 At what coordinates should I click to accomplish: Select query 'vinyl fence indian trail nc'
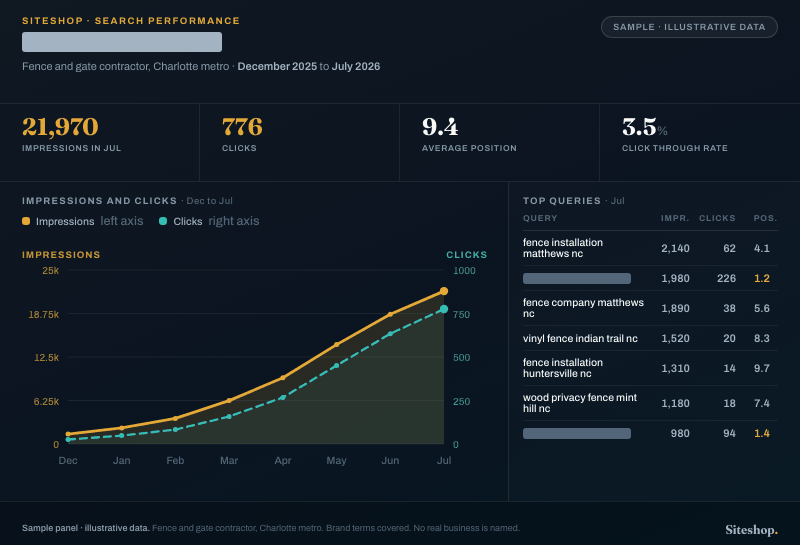click(x=580, y=338)
